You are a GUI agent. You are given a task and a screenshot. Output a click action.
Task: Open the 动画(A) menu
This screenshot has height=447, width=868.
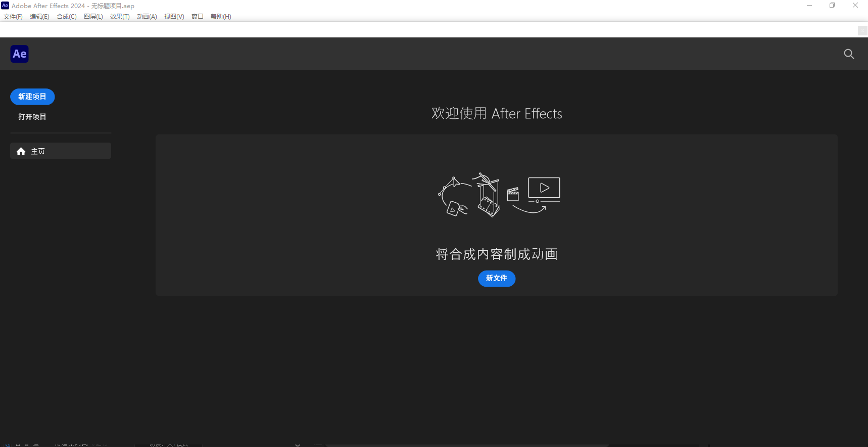pyautogui.click(x=147, y=17)
